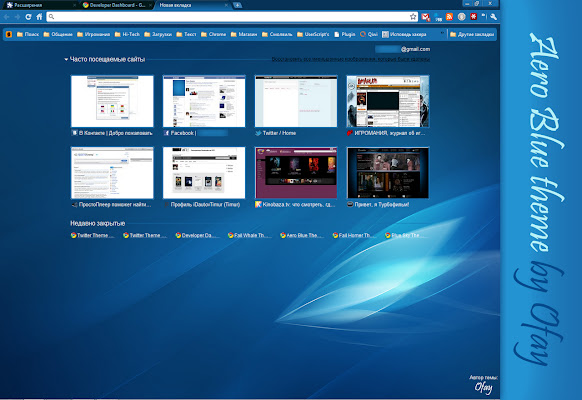Go back with the browser back arrow
The height and width of the screenshot is (400, 582).
click(x=7, y=17)
